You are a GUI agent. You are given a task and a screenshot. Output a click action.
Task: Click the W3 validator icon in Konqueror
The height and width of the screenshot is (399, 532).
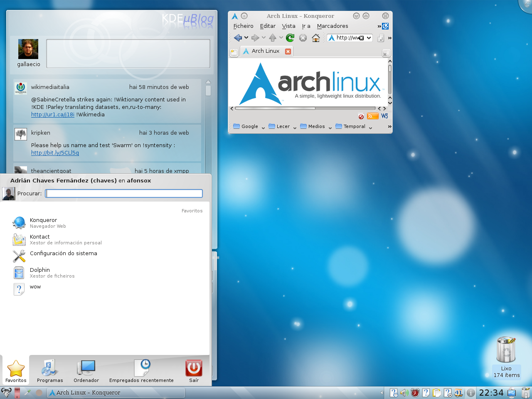point(384,116)
